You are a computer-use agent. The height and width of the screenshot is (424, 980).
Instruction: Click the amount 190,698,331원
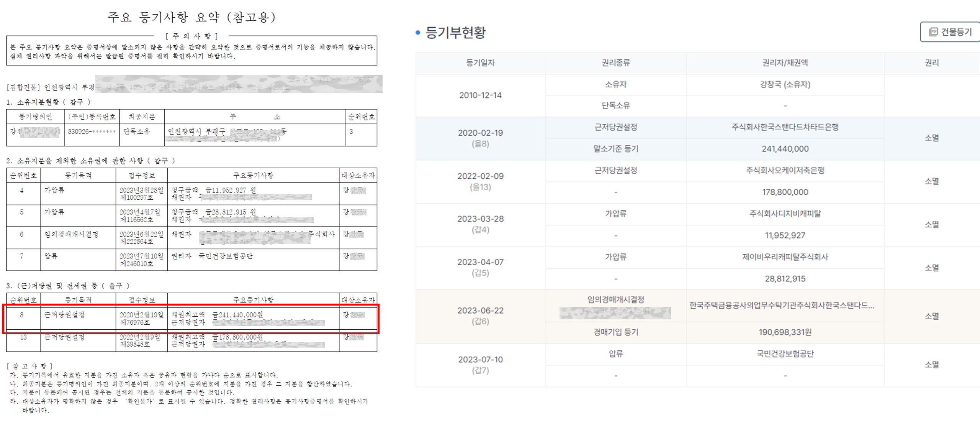click(785, 332)
